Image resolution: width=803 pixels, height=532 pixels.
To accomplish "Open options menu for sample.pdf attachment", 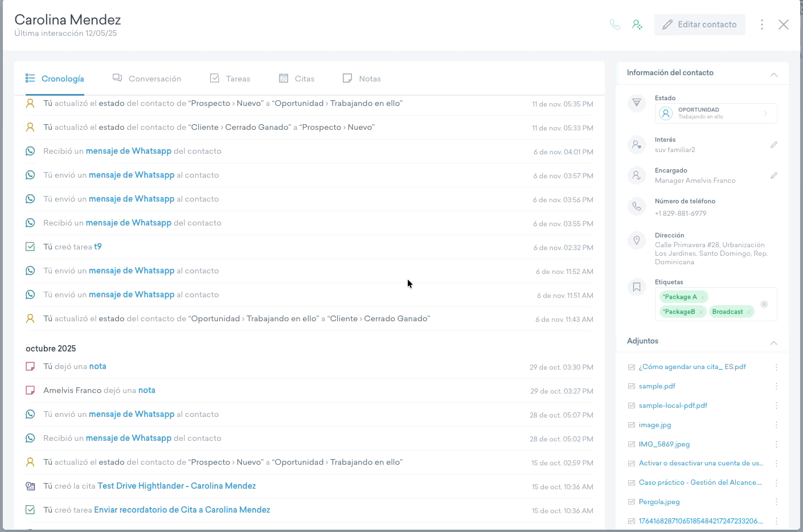I will (776, 386).
